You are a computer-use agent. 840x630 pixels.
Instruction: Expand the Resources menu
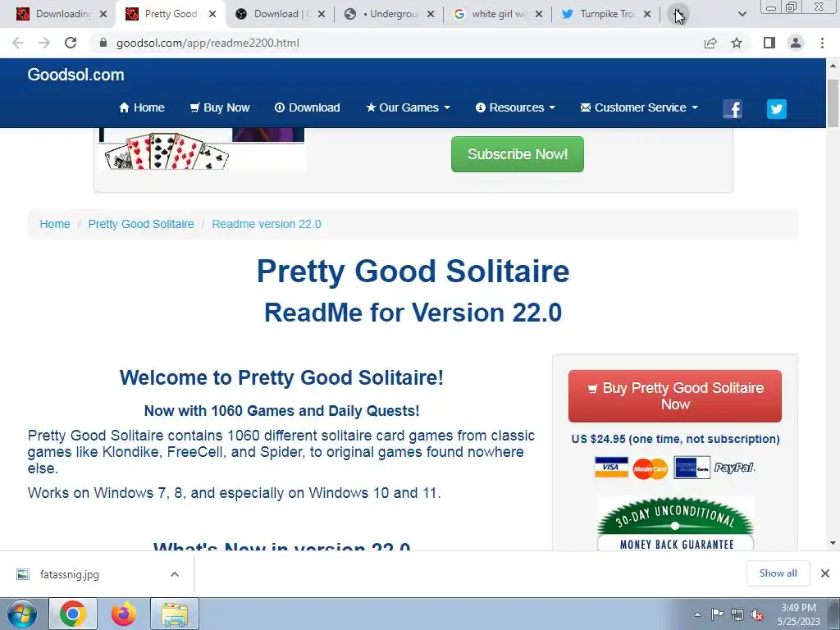pyautogui.click(x=515, y=107)
